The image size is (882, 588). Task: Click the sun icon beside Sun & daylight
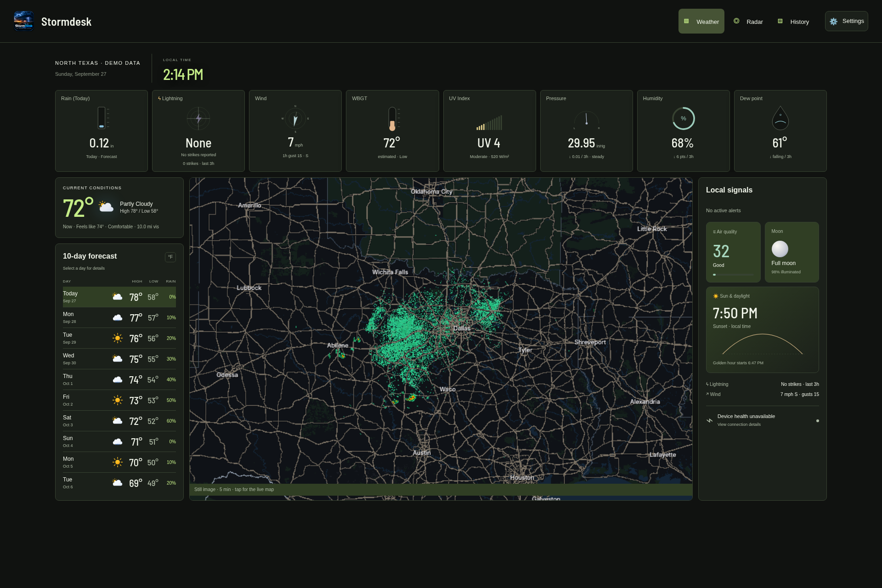716,296
